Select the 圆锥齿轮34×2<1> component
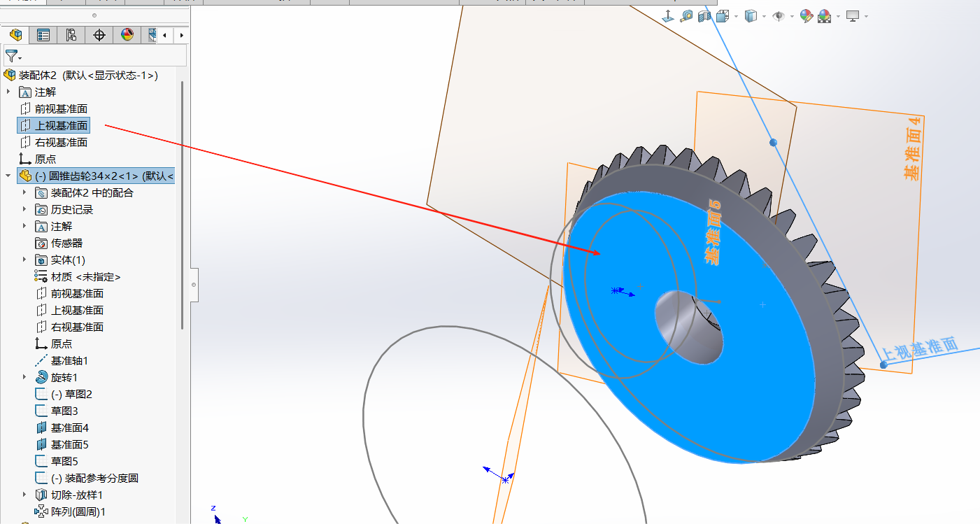Screen dimensions: 980x524 click(96, 176)
